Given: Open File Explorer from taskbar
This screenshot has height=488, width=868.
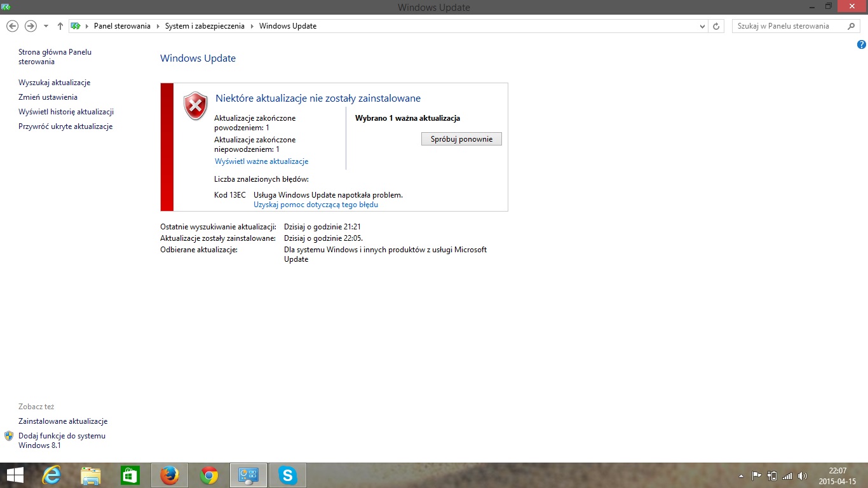Looking at the screenshot, I should [x=91, y=475].
